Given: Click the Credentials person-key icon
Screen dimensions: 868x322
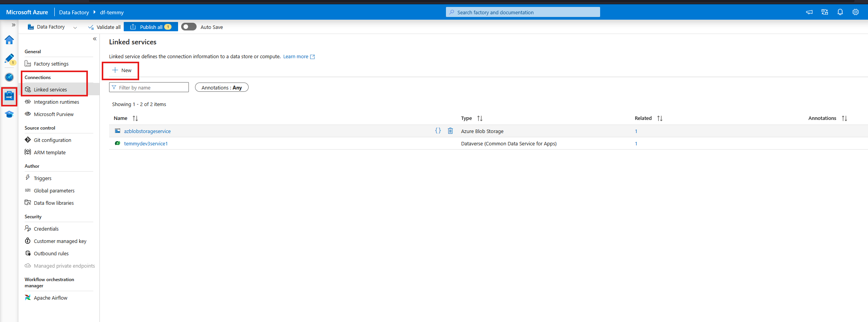Looking at the screenshot, I should point(28,228).
